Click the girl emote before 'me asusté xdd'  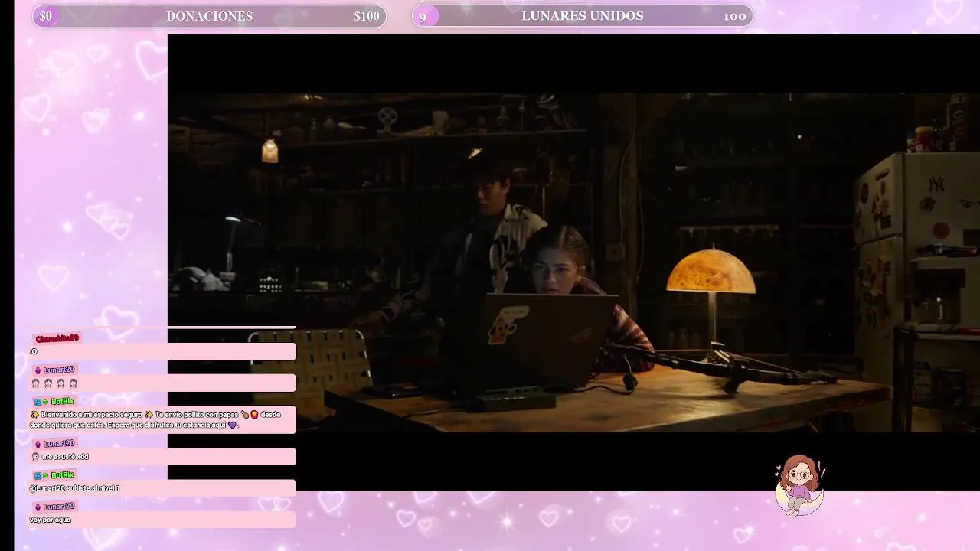(35, 457)
